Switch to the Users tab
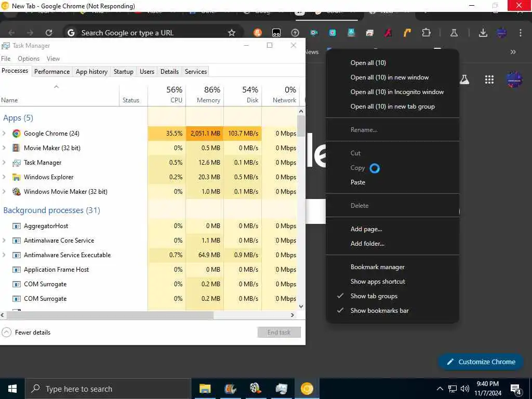The width and height of the screenshot is (532, 399). [147, 72]
